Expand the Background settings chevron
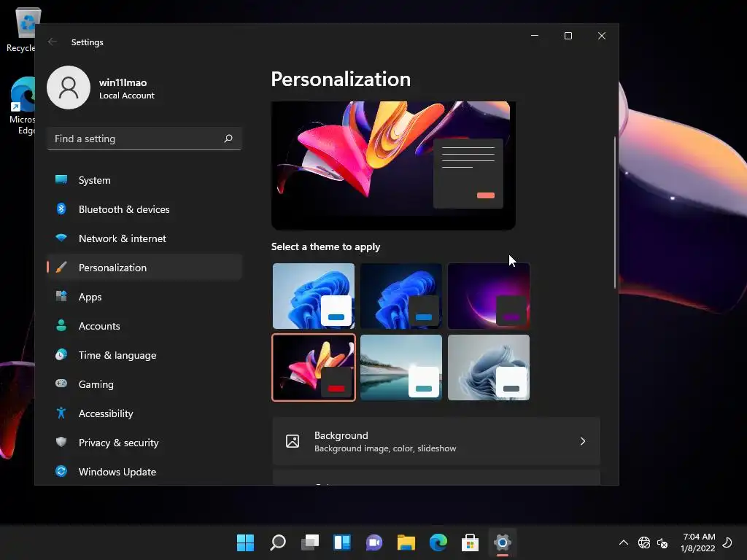Image resolution: width=747 pixels, height=560 pixels. tap(583, 441)
